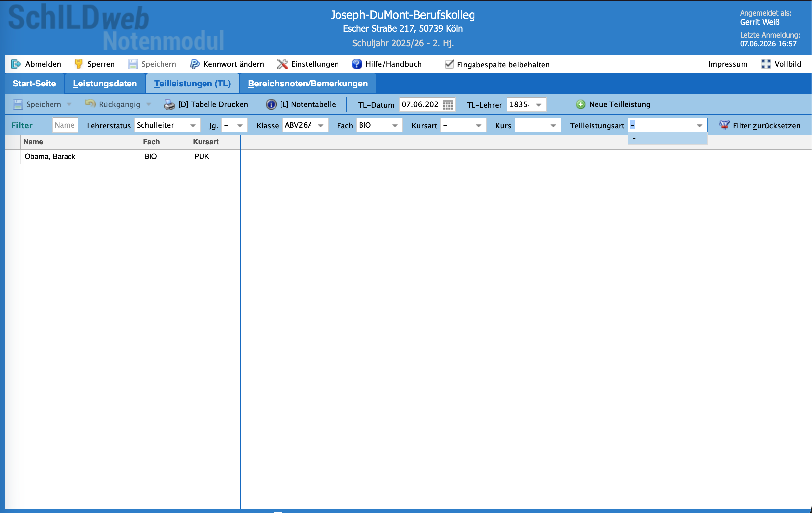The height and width of the screenshot is (513, 812).
Task: Click the Filter zurücksetzen funnel icon
Action: (x=724, y=125)
